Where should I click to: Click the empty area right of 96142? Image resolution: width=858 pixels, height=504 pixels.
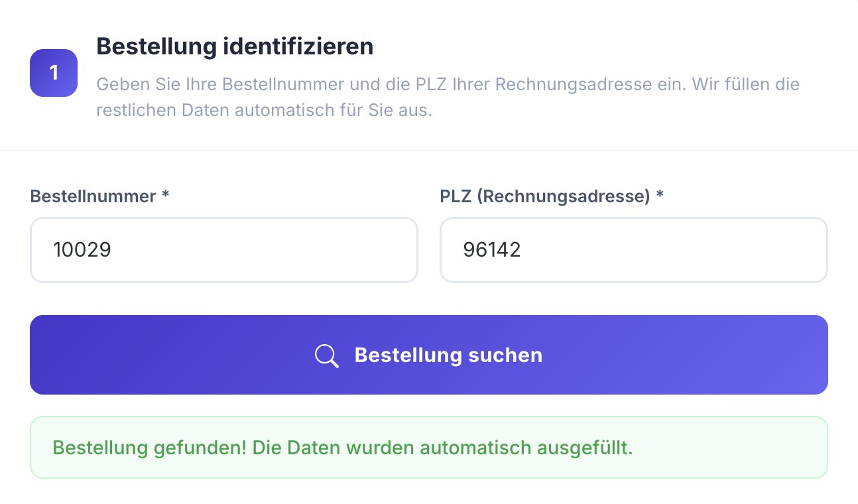(x=683, y=250)
